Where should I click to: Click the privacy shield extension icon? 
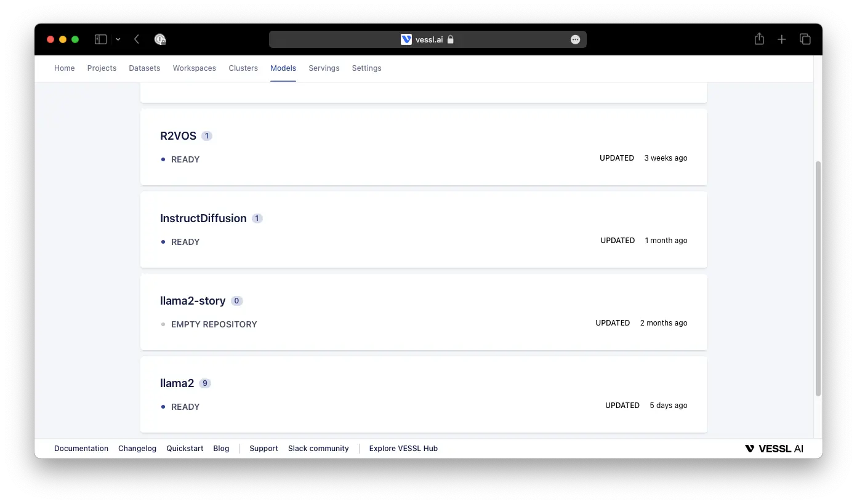(160, 39)
